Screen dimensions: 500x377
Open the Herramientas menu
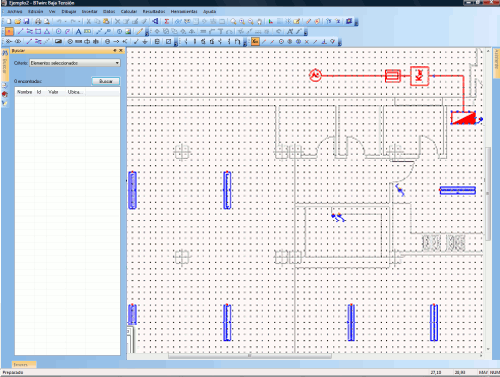coord(184,11)
